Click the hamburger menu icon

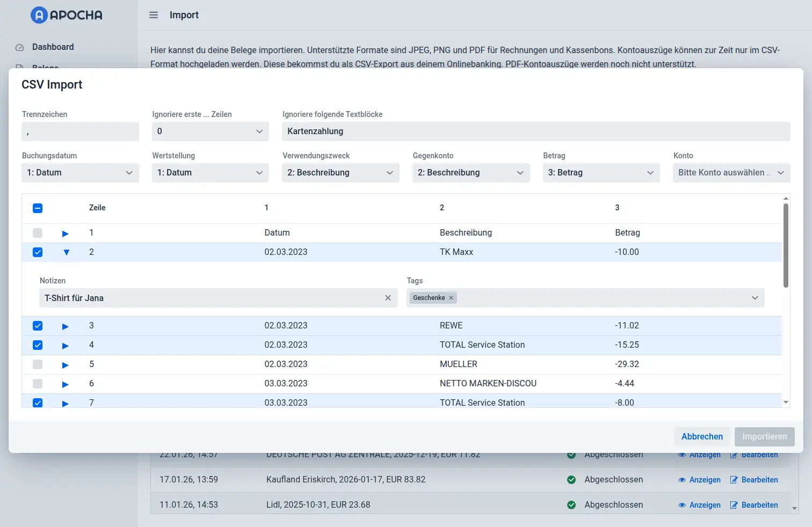pyautogui.click(x=154, y=15)
